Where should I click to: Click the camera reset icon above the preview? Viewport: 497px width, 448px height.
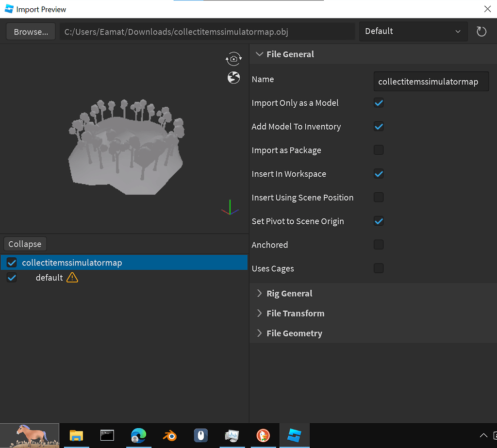[x=233, y=59]
